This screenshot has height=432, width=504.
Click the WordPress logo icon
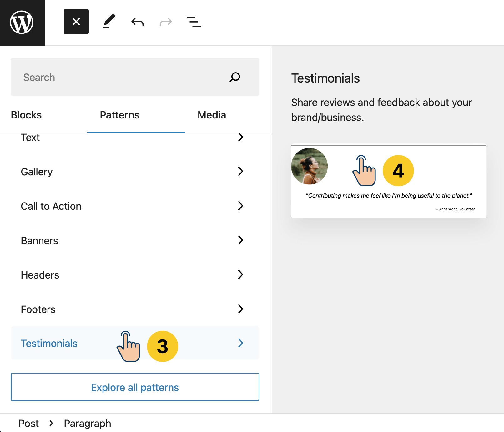point(22,22)
